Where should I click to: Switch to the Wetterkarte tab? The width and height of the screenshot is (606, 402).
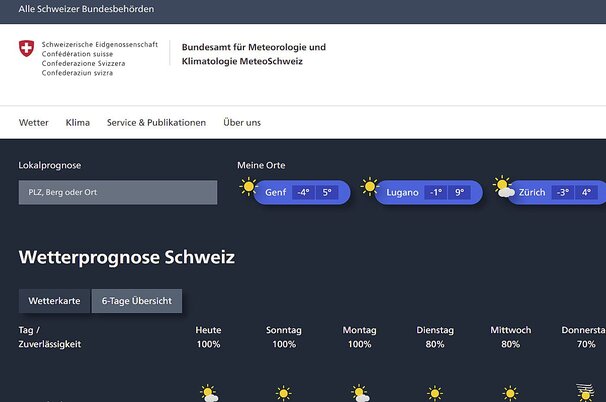[54, 301]
